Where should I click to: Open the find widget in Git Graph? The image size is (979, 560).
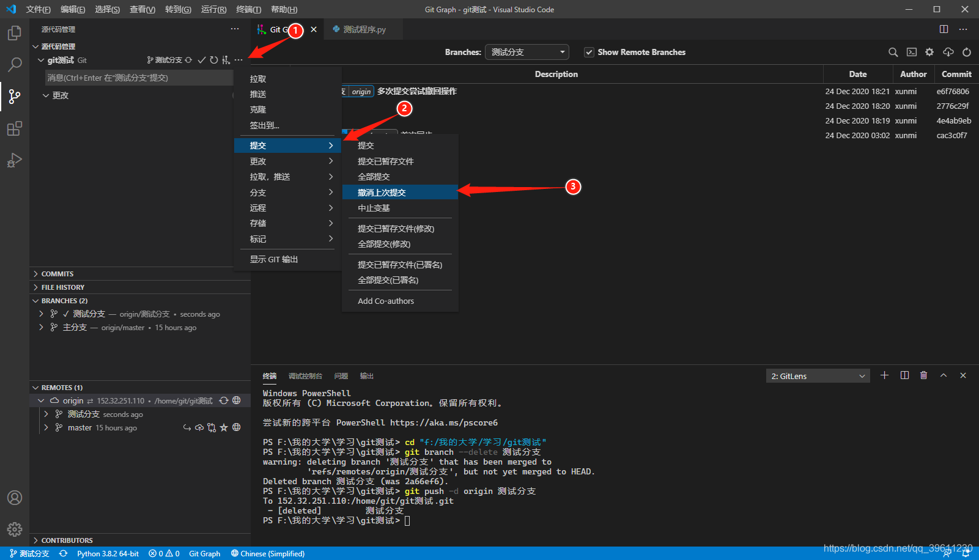tap(893, 52)
